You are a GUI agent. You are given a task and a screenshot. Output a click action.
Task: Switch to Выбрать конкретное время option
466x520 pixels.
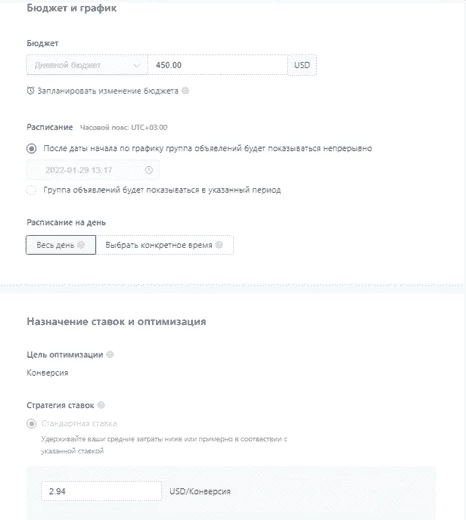pyautogui.click(x=165, y=245)
